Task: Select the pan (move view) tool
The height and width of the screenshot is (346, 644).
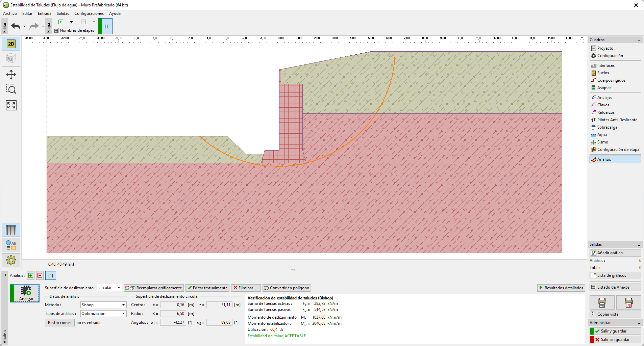Action: [x=11, y=75]
